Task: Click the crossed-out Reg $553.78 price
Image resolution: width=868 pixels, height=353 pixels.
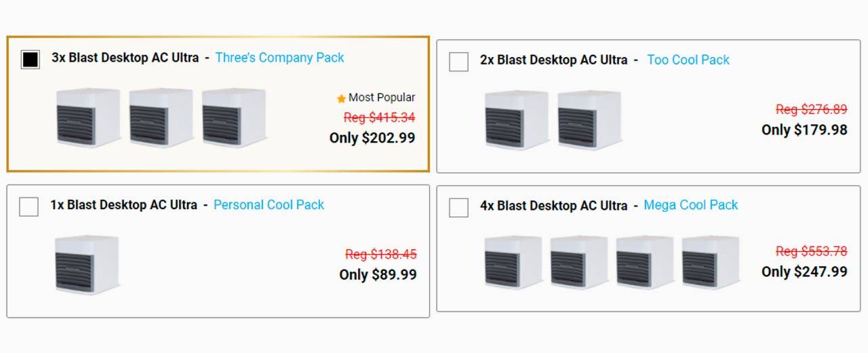Action: tap(811, 251)
